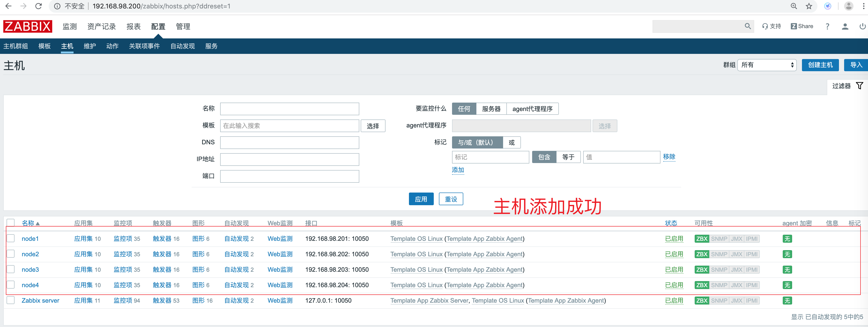Click the 创建主机 button
Screen dimensions: 868x327
[820, 65]
